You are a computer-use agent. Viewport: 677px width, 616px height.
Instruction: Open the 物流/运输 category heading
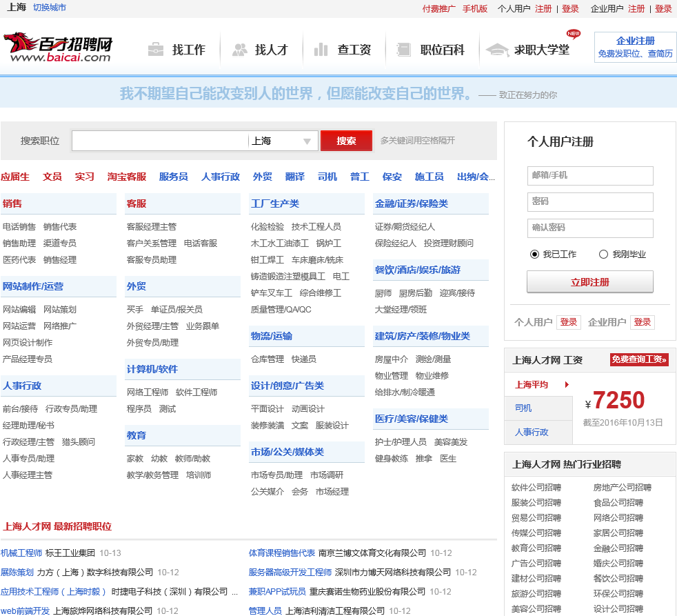pos(271,336)
